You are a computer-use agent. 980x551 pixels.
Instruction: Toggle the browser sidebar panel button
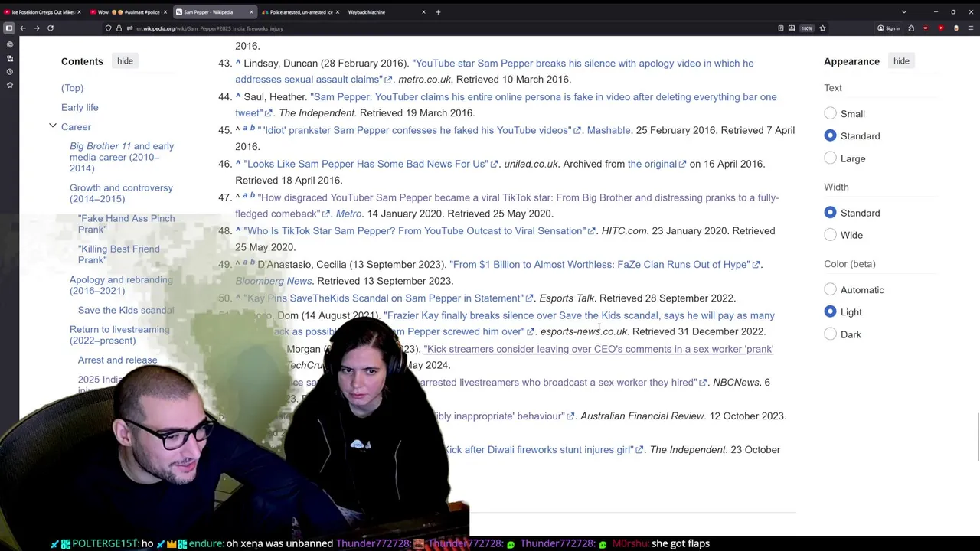[x=9, y=28]
